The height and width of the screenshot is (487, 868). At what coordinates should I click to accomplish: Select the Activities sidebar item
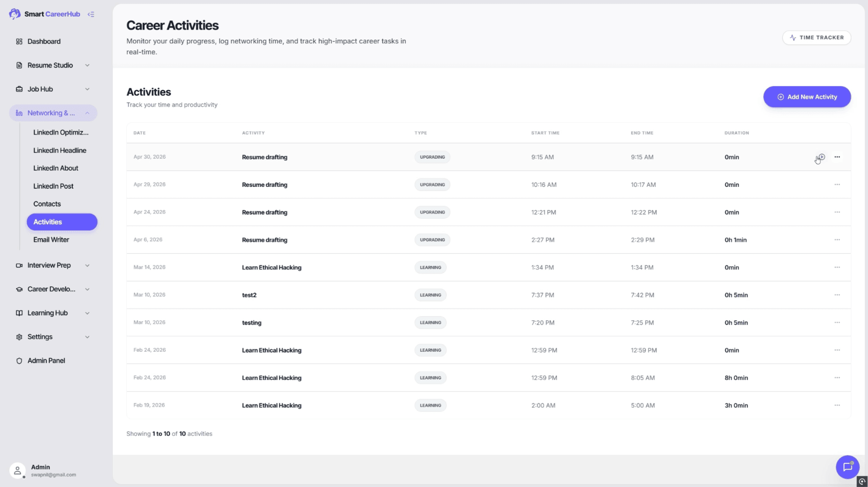click(x=62, y=222)
